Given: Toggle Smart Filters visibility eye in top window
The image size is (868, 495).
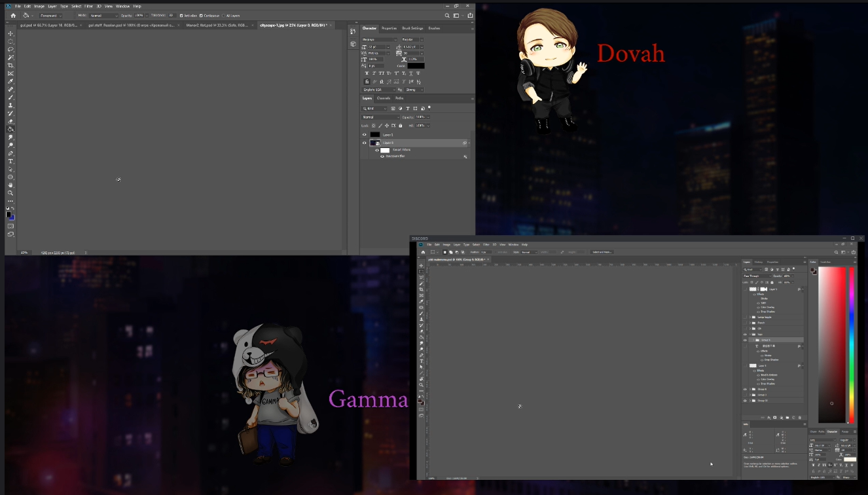Looking at the screenshot, I should 377,150.
